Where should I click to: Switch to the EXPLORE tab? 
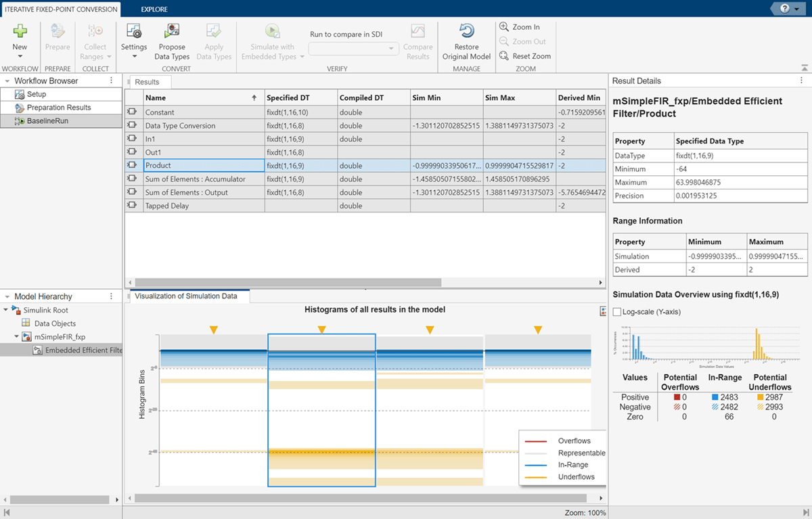coord(154,9)
